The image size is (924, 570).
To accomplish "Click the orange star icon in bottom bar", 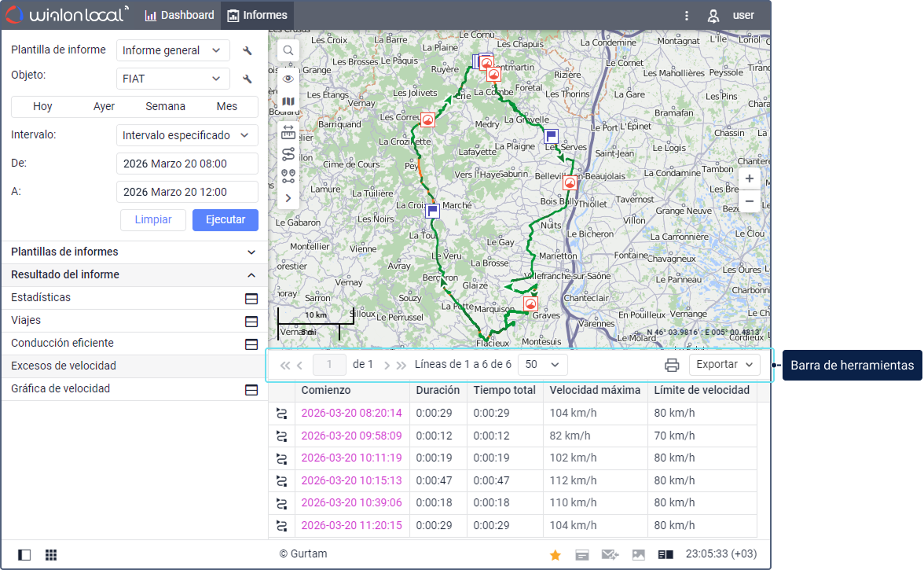I will [555, 555].
